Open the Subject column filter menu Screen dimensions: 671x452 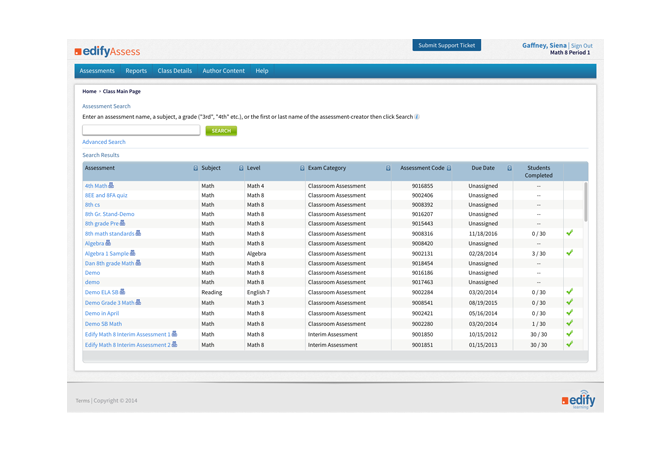(241, 168)
